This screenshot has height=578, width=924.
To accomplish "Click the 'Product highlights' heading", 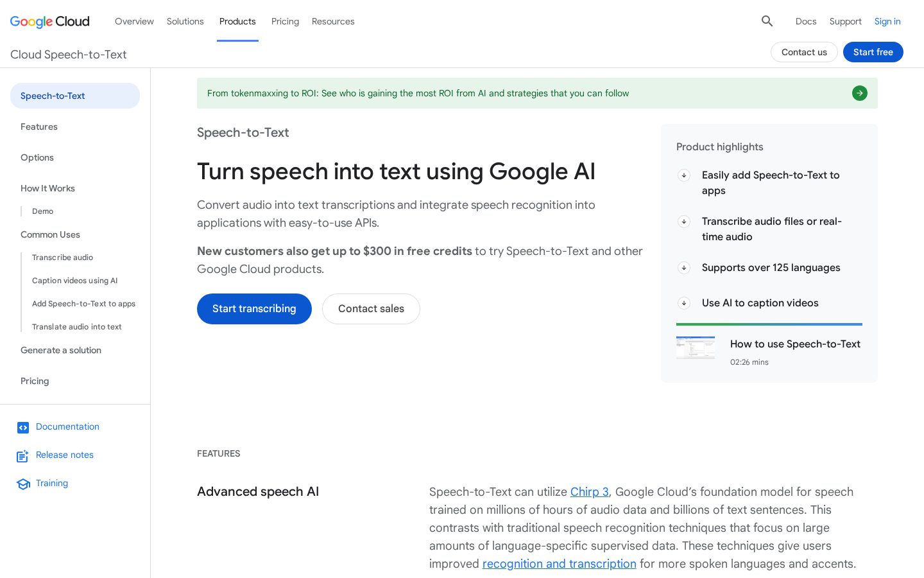I will 720,147.
